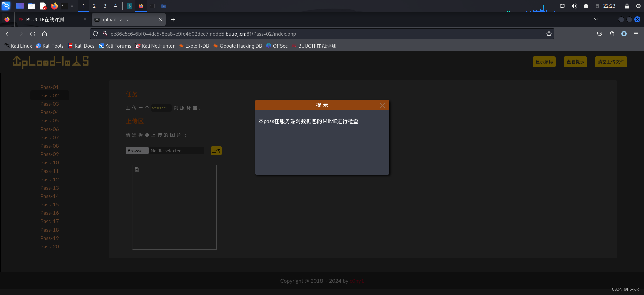
Task: Open the Kali Forums bookmark
Action: [x=115, y=46]
